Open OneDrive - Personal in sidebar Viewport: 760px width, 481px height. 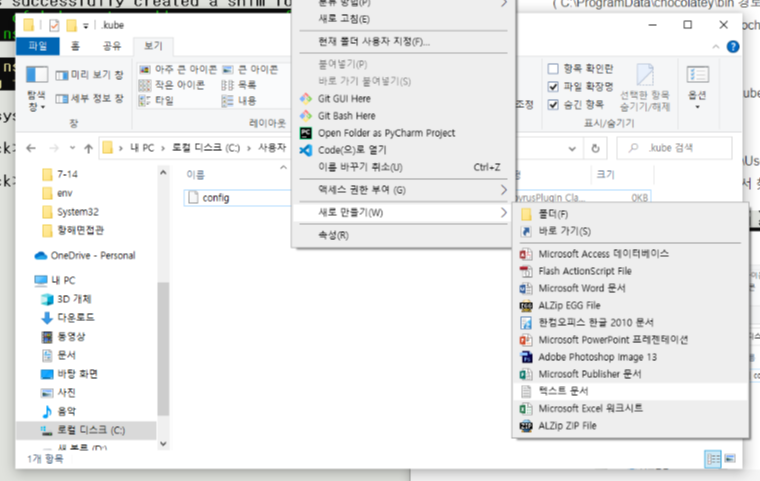(x=93, y=256)
